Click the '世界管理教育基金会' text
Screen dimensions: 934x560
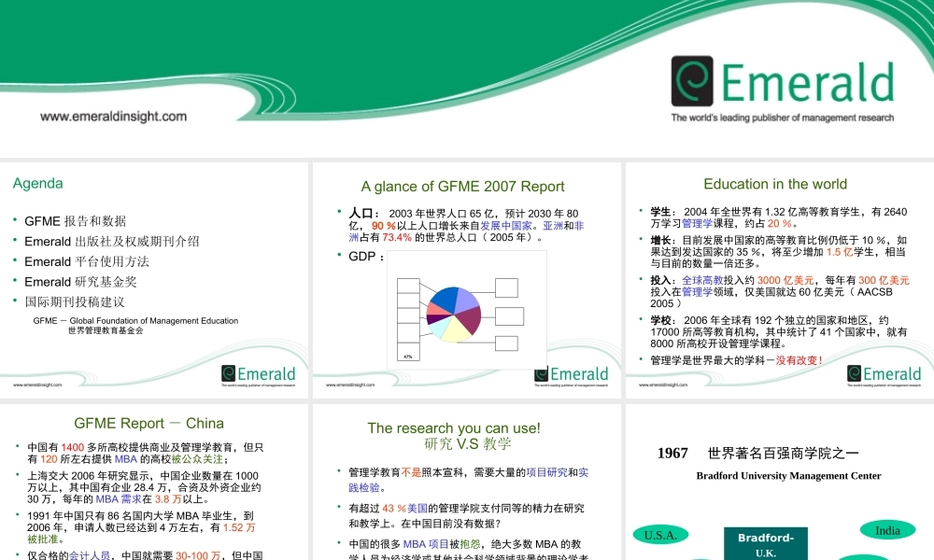click(x=106, y=331)
